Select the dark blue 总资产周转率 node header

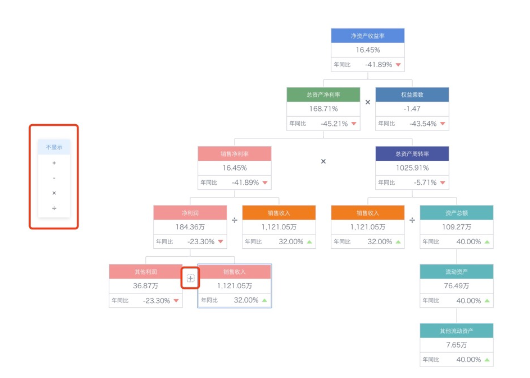point(412,153)
